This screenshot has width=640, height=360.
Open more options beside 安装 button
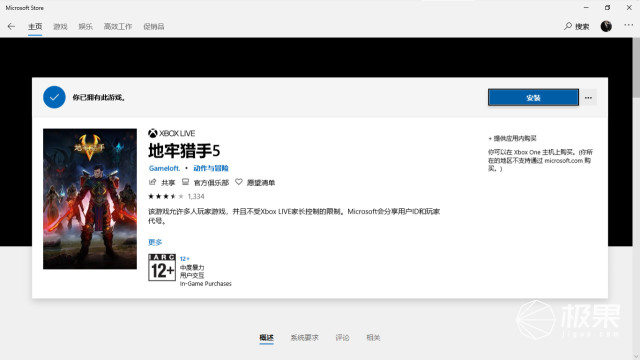(x=588, y=98)
